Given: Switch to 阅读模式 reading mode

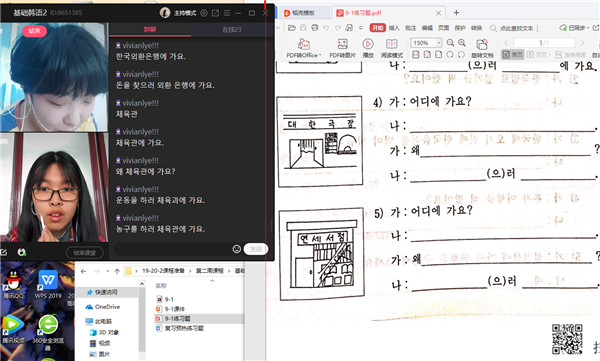Looking at the screenshot, I should (392, 48).
